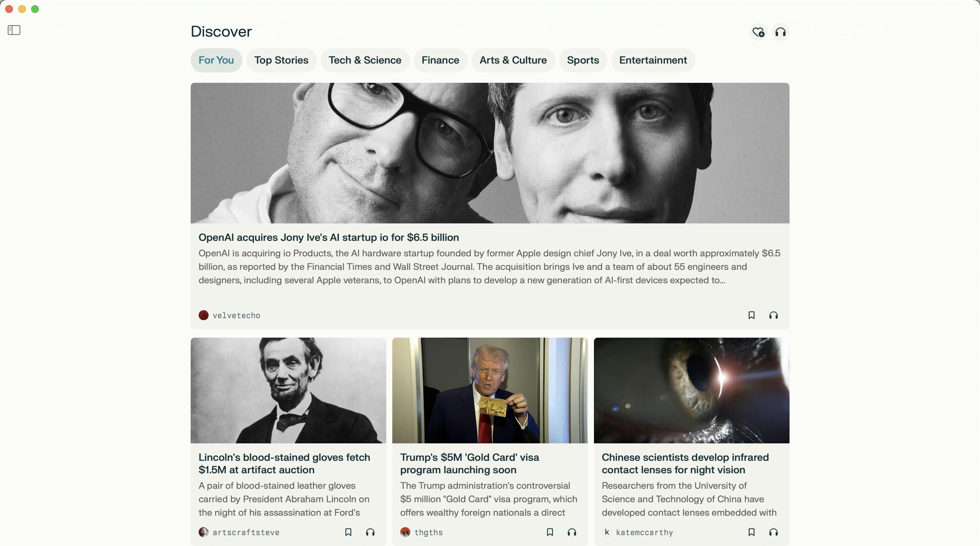
Task: Open the Abraham Lincoln portrait thumbnail
Action: point(288,390)
